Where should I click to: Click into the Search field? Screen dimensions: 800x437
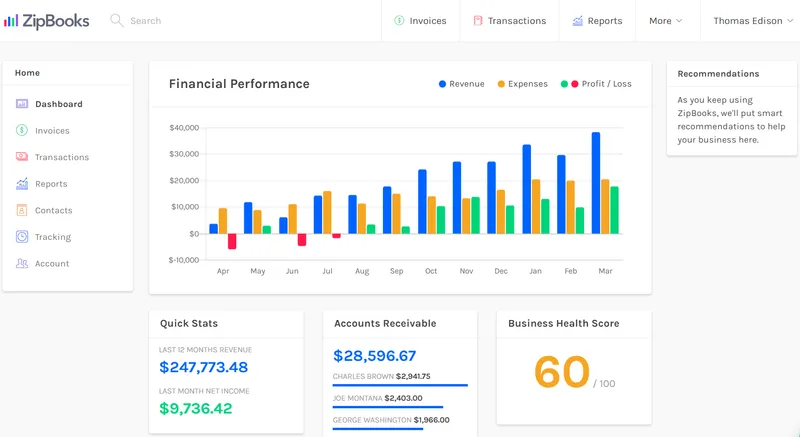(x=145, y=21)
